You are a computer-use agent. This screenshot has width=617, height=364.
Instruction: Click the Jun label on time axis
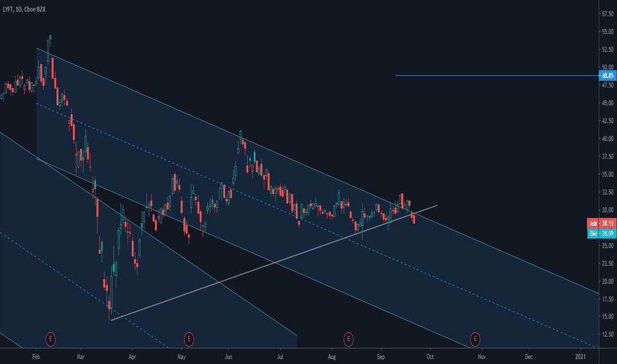228,357
